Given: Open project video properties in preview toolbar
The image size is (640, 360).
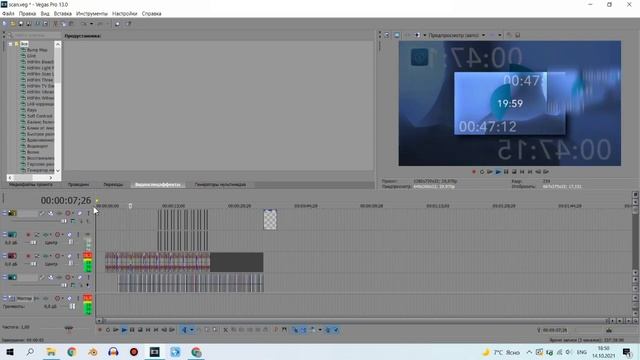Looking at the screenshot, I should click(387, 36).
